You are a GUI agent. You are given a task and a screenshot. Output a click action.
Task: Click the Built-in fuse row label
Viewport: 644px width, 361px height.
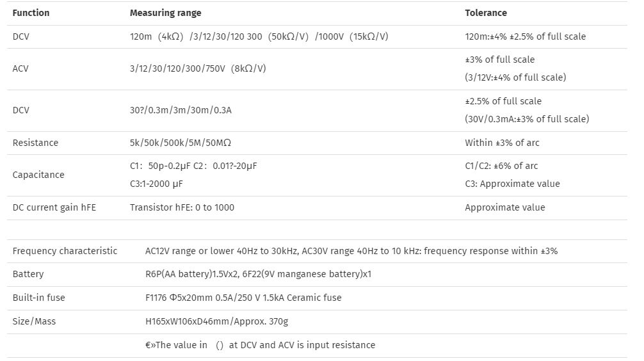pyautogui.click(x=38, y=298)
